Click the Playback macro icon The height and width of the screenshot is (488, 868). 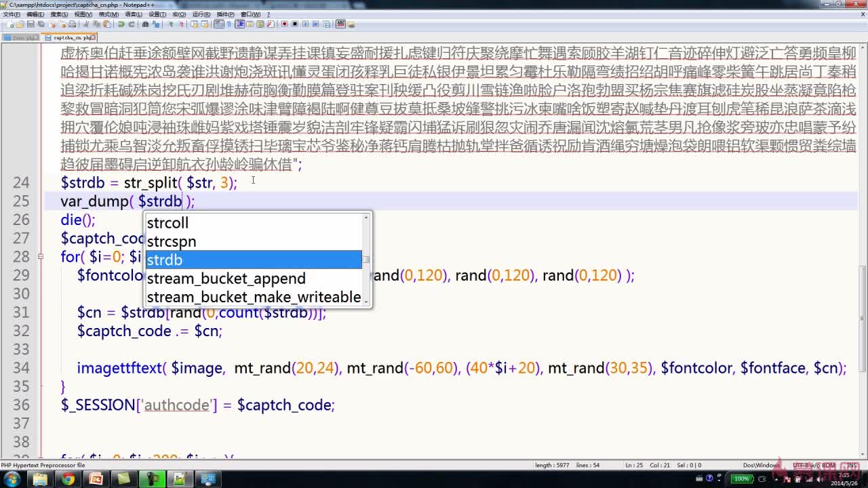(305, 24)
